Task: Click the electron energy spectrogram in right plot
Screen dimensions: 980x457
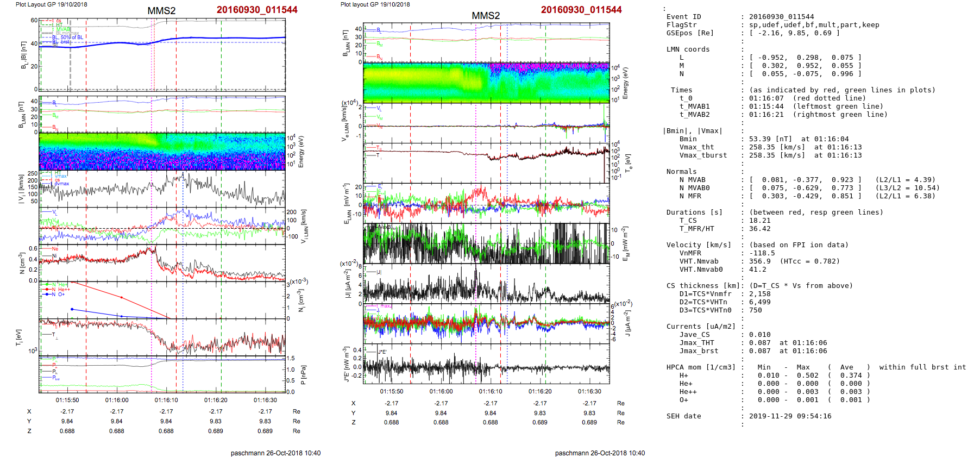Action: [486, 82]
